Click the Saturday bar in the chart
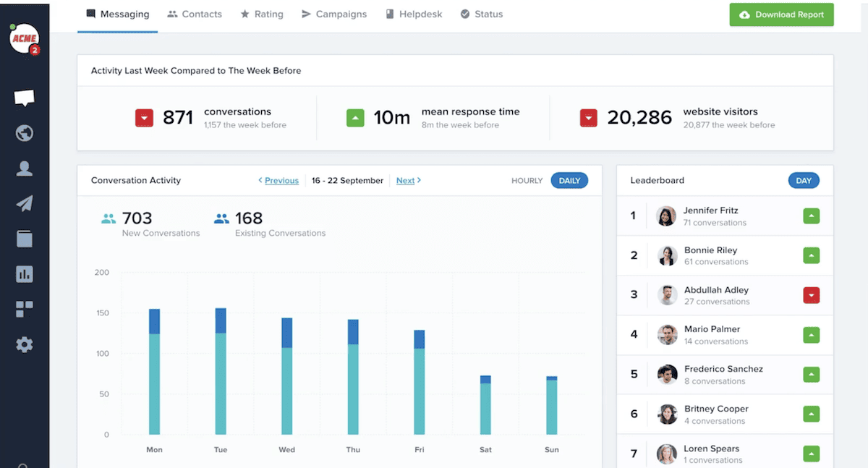868x468 pixels. pyautogui.click(x=485, y=405)
